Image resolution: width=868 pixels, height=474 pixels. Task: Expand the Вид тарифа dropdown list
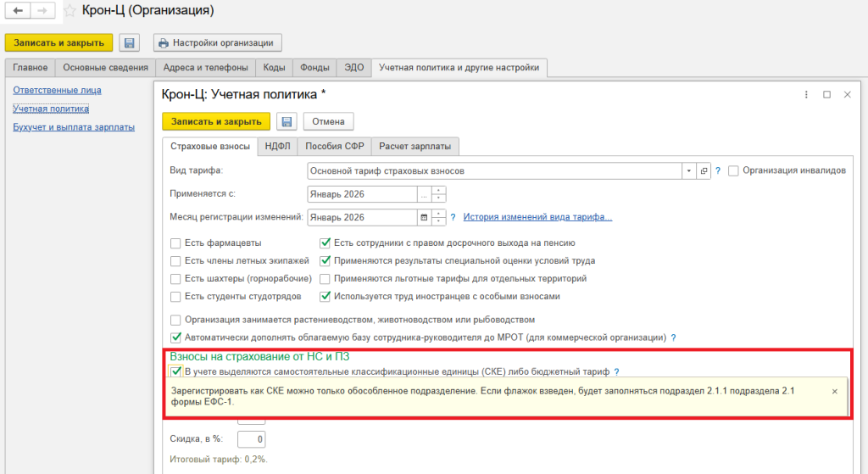(689, 170)
